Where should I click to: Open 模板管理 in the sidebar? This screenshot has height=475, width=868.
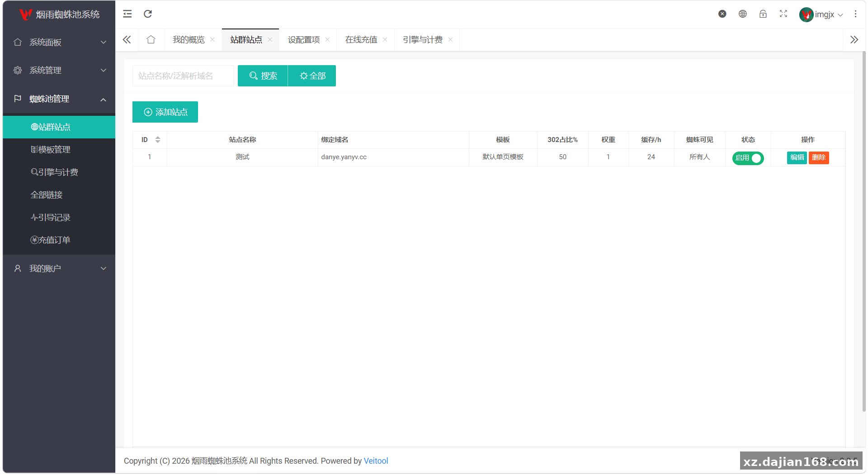[x=59, y=150]
